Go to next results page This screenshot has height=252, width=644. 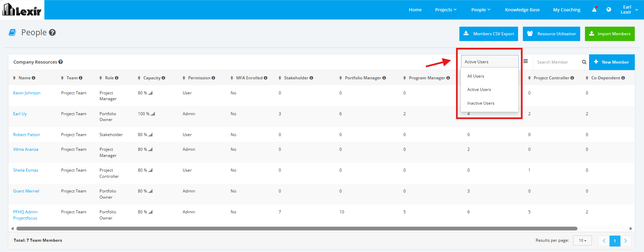tap(626, 241)
